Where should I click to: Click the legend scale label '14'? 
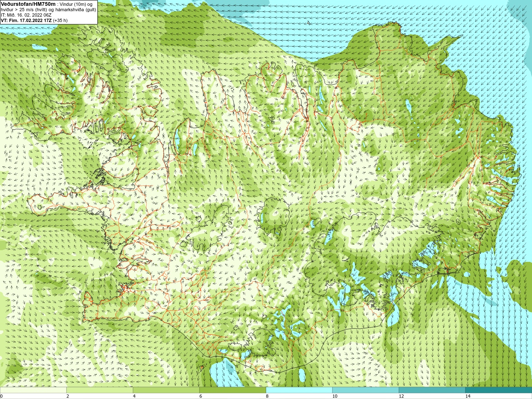point(468,396)
